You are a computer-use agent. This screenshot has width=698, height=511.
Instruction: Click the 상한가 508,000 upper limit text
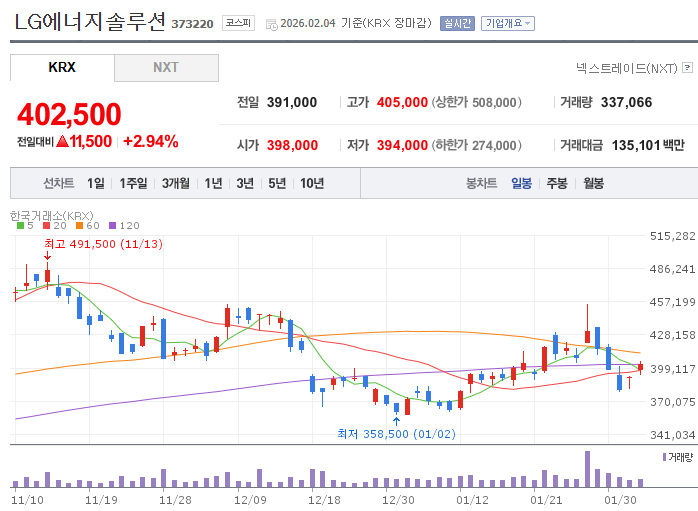pyautogui.click(x=476, y=102)
